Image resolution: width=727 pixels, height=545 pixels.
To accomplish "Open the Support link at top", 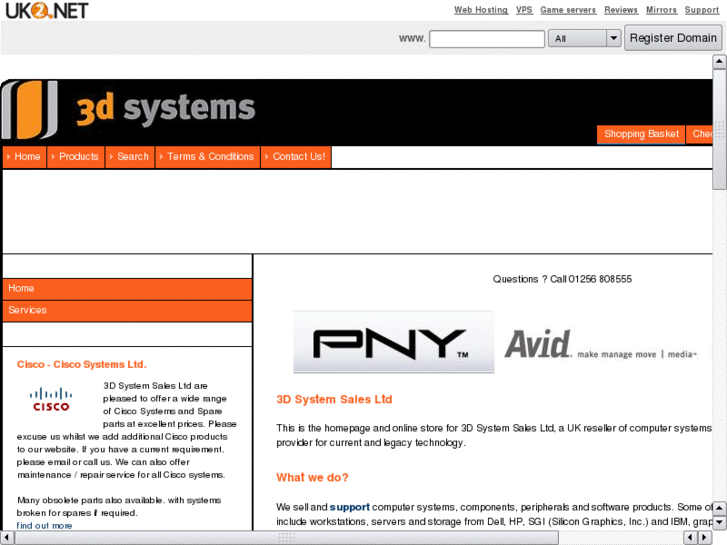I will [701, 10].
